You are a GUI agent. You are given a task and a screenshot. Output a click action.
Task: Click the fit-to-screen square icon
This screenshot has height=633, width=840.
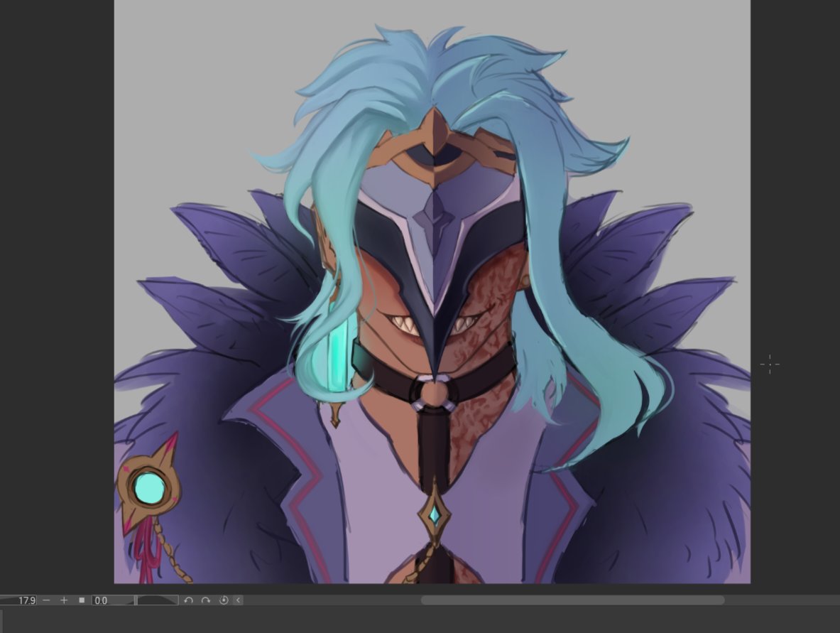(x=82, y=600)
